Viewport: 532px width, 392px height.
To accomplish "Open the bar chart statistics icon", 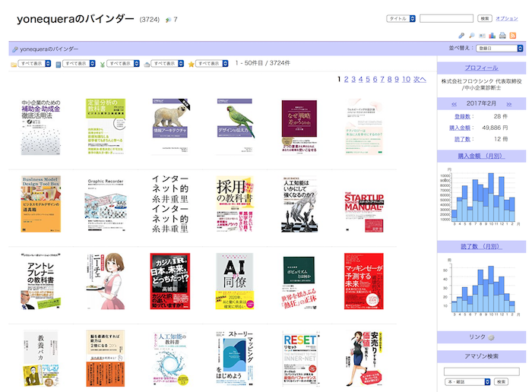I will (x=492, y=36).
